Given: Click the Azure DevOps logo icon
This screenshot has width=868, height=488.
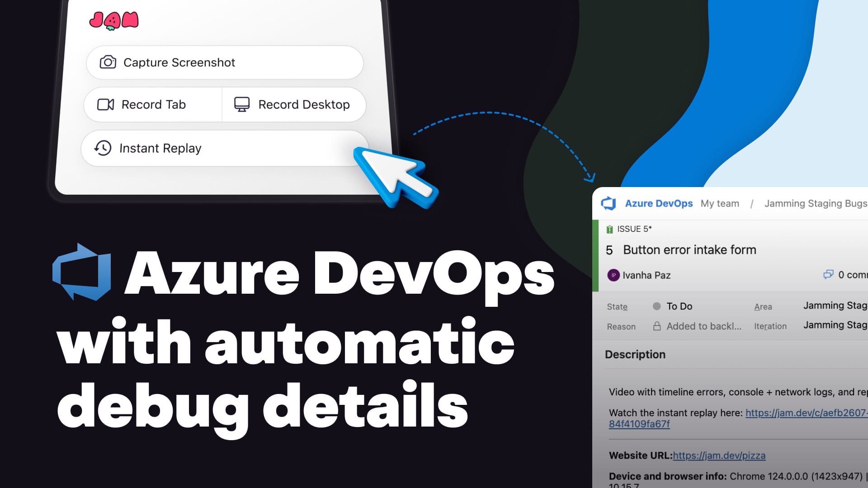Looking at the screenshot, I should coord(610,203).
